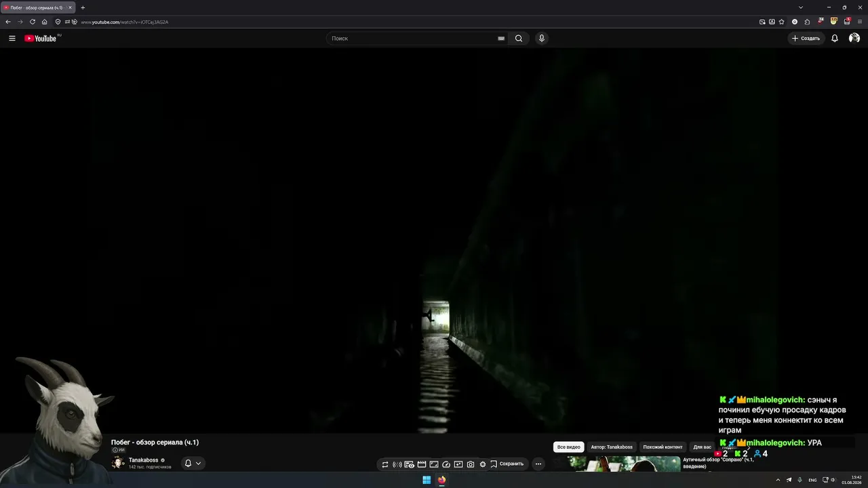
Task: Open the Аутичный обзор Сопрано video title
Action: click(719, 463)
